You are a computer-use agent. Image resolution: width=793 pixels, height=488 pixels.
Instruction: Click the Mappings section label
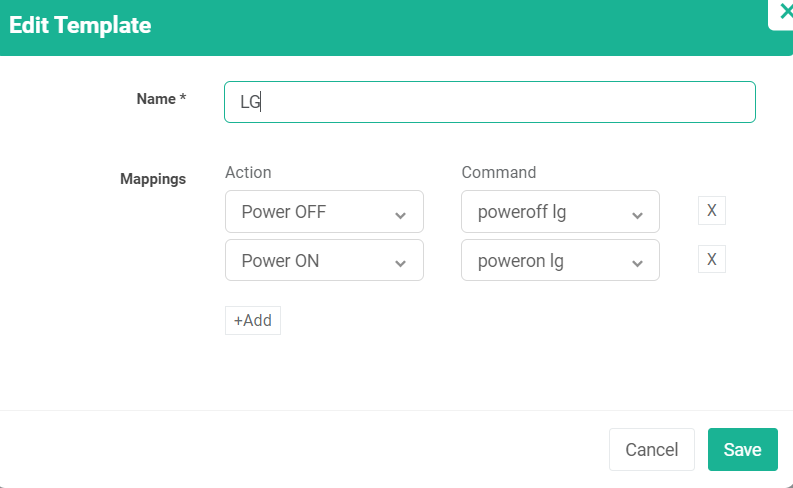153,179
